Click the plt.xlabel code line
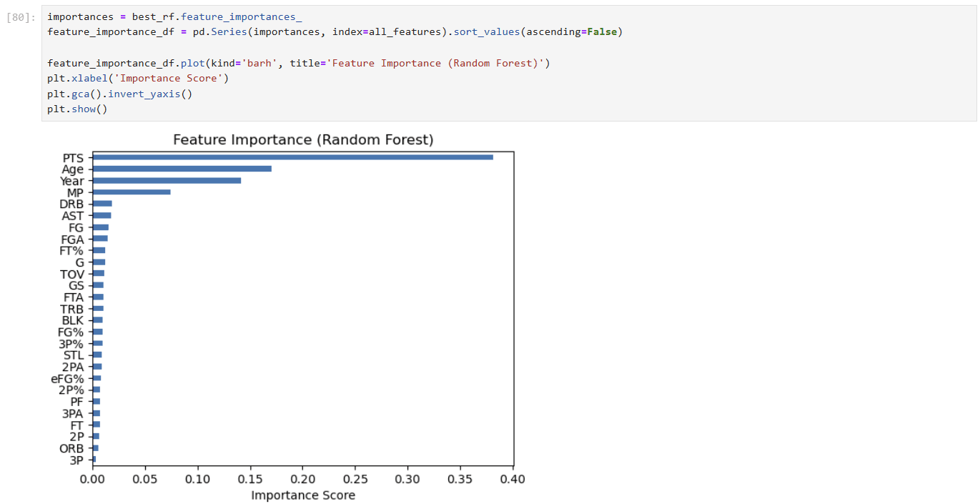This screenshot has height=504, width=980. click(138, 79)
